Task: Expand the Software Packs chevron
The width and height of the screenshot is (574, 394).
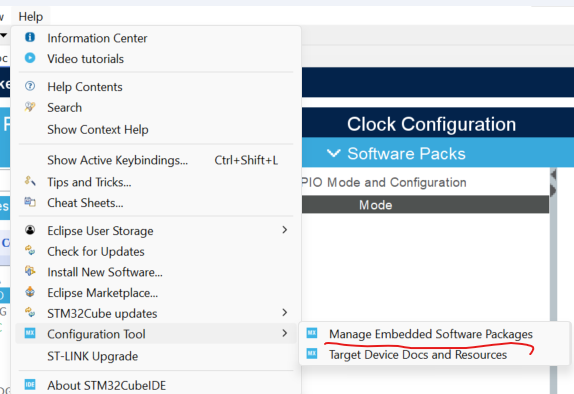Action: point(333,153)
